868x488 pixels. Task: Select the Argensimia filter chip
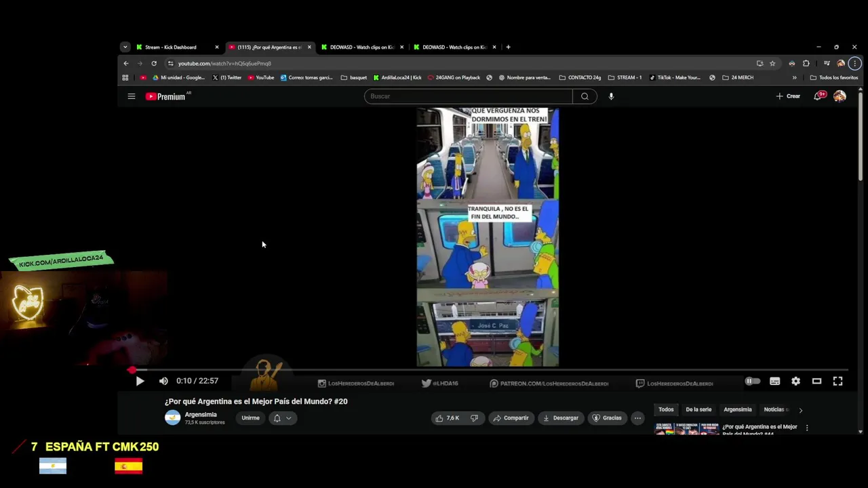click(x=737, y=409)
